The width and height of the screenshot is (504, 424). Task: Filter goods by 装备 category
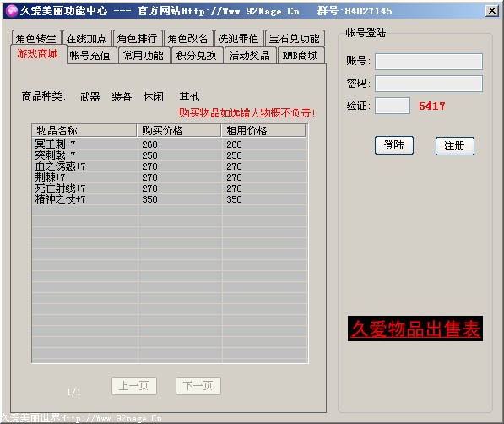pos(122,97)
